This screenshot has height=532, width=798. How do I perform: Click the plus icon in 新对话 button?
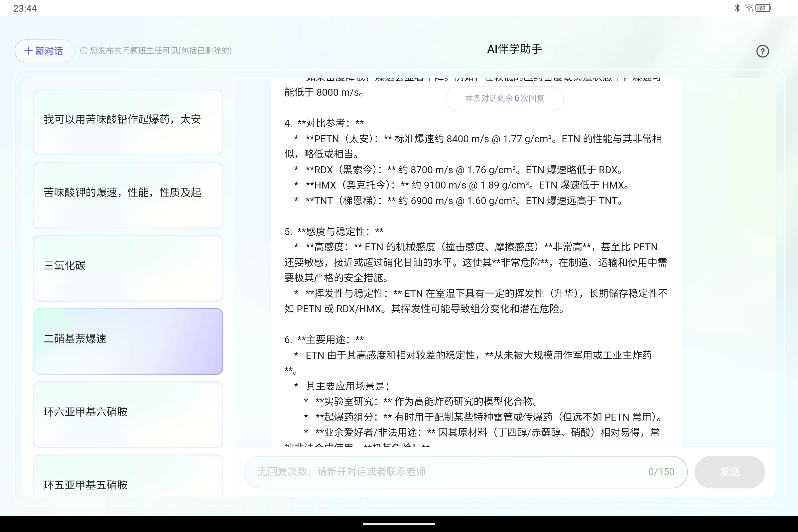tap(29, 51)
